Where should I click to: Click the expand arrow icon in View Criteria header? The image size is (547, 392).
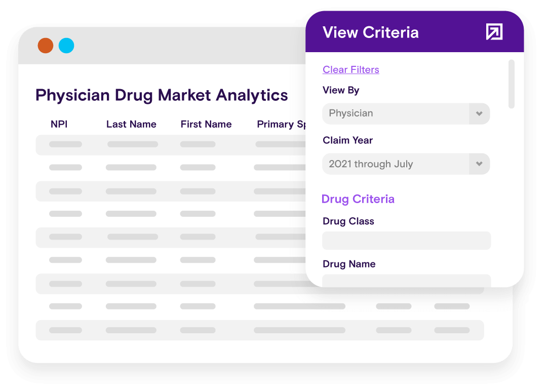pyautogui.click(x=494, y=32)
